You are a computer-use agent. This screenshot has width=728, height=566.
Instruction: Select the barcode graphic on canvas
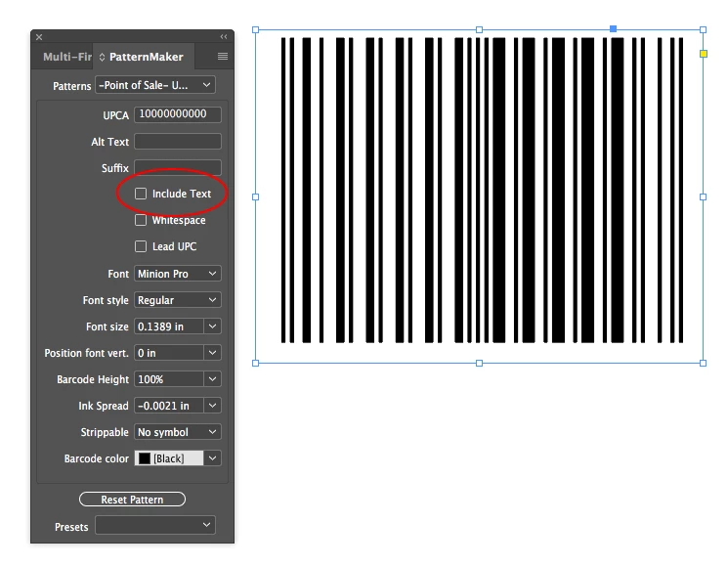click(x=482, y=191)
